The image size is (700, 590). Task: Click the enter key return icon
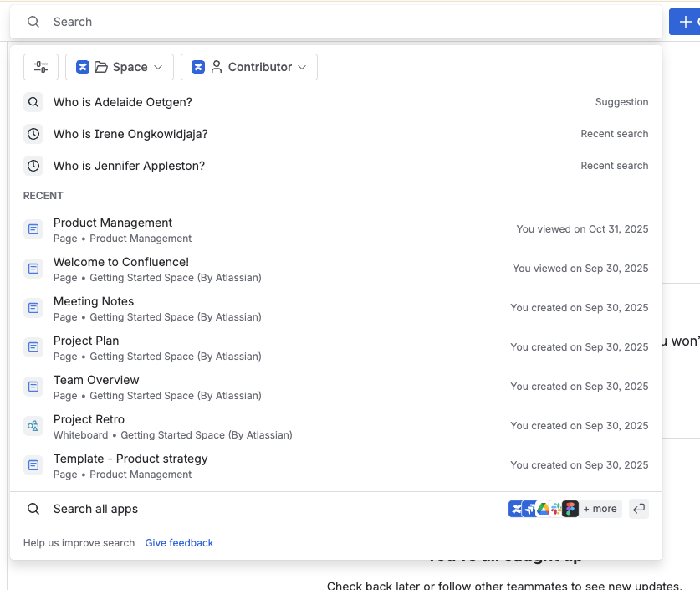click(639, 509)
